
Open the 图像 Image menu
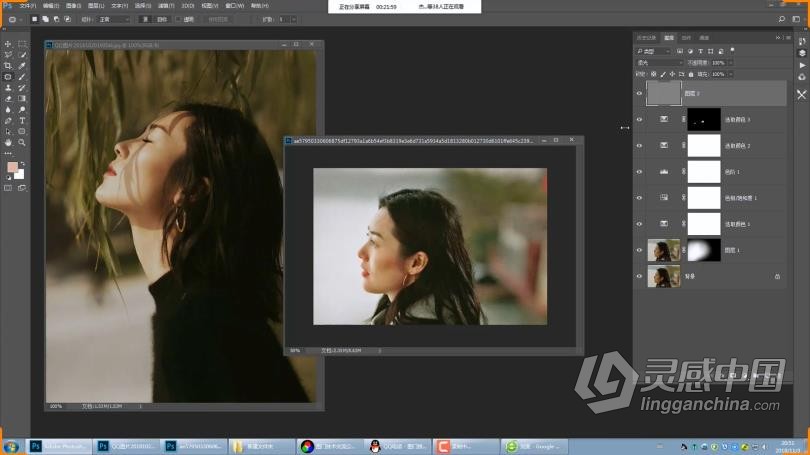click(73, 6)
